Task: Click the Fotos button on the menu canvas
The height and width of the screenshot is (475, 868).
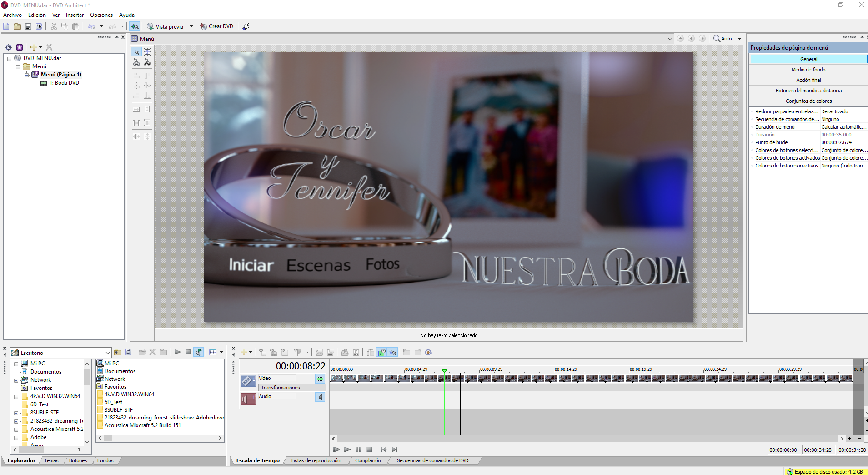Action: [x=382, y=264]
